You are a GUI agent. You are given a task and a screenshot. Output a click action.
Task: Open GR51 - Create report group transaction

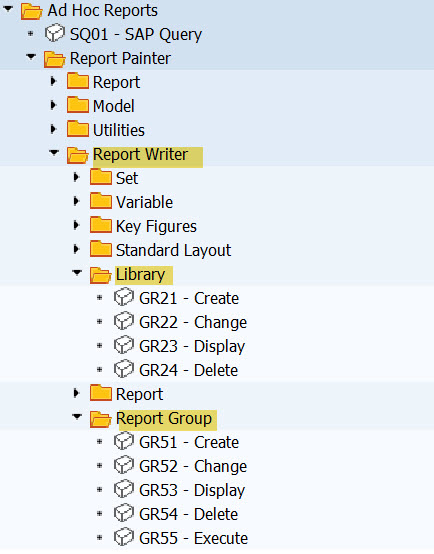[189, 442]
